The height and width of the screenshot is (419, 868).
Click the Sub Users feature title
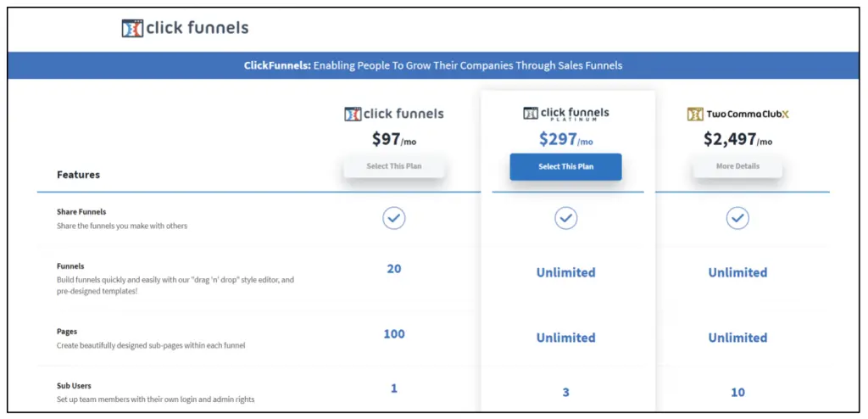coord(74,385)
